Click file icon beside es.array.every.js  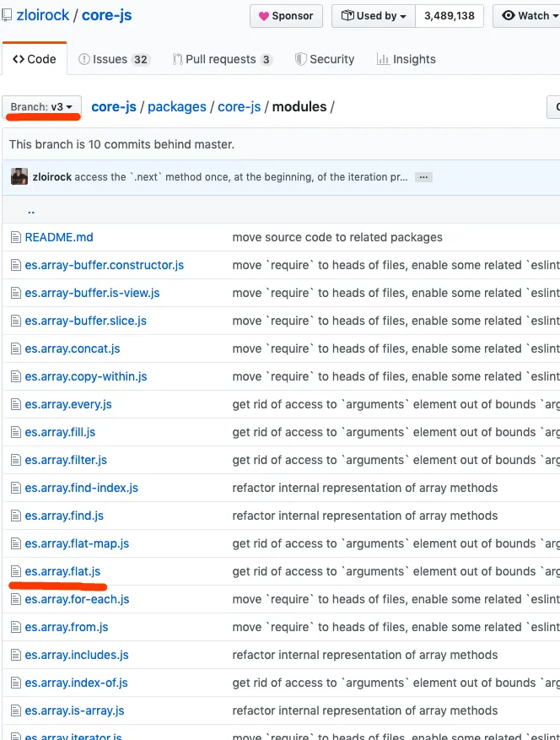16,404
